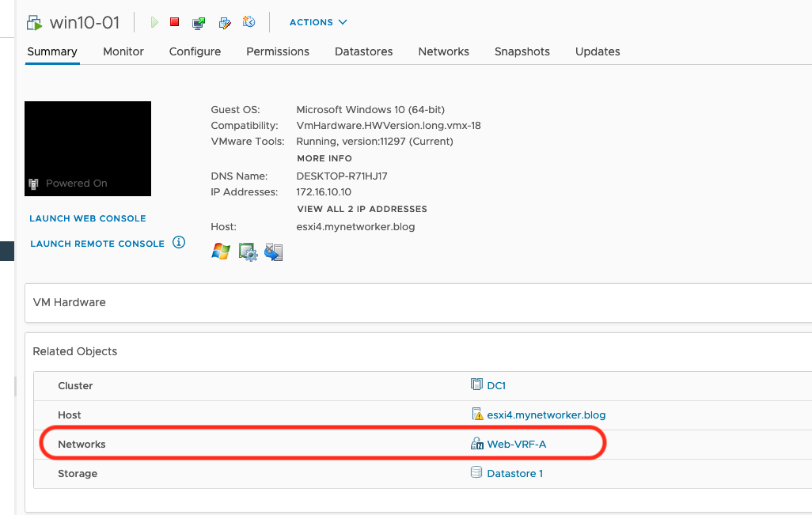Expand the VM Hardware panel

pos(70,302)
